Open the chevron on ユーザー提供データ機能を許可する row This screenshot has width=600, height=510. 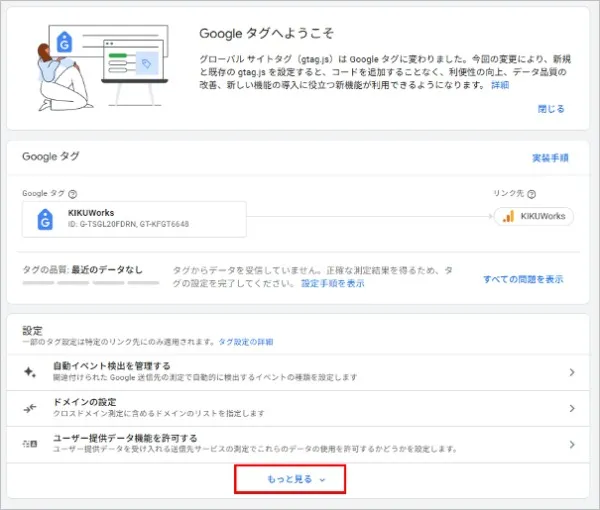click(571, 444)
